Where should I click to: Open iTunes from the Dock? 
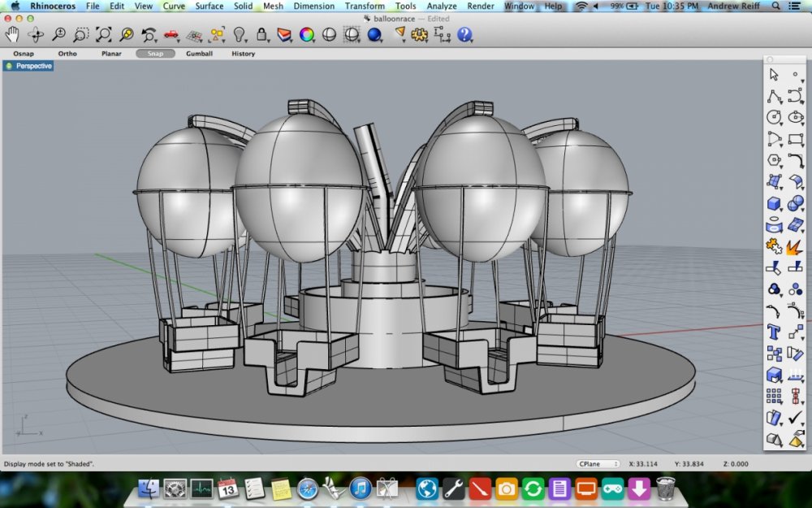361,488
